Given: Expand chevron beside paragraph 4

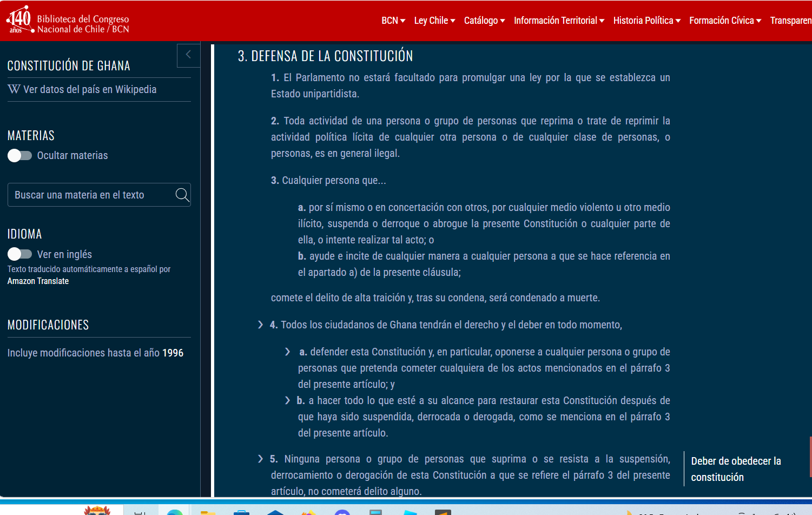Looking at the screenshot, I should tap(260, 325).
